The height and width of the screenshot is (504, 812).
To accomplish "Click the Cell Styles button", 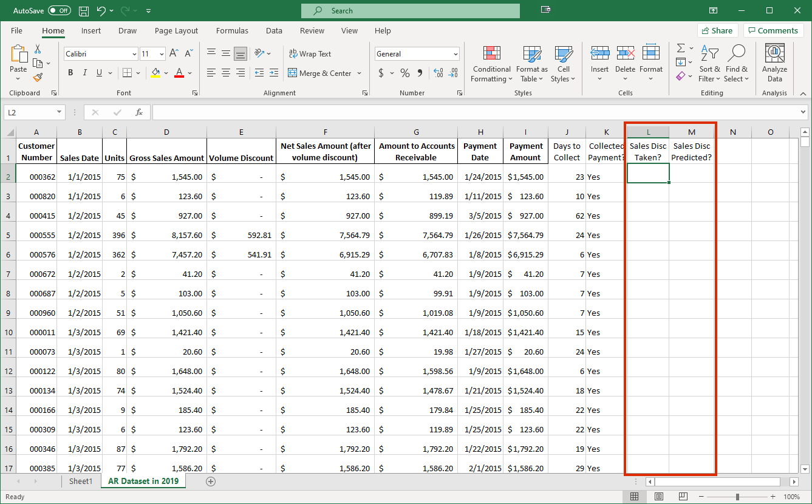I will point(564,64).
